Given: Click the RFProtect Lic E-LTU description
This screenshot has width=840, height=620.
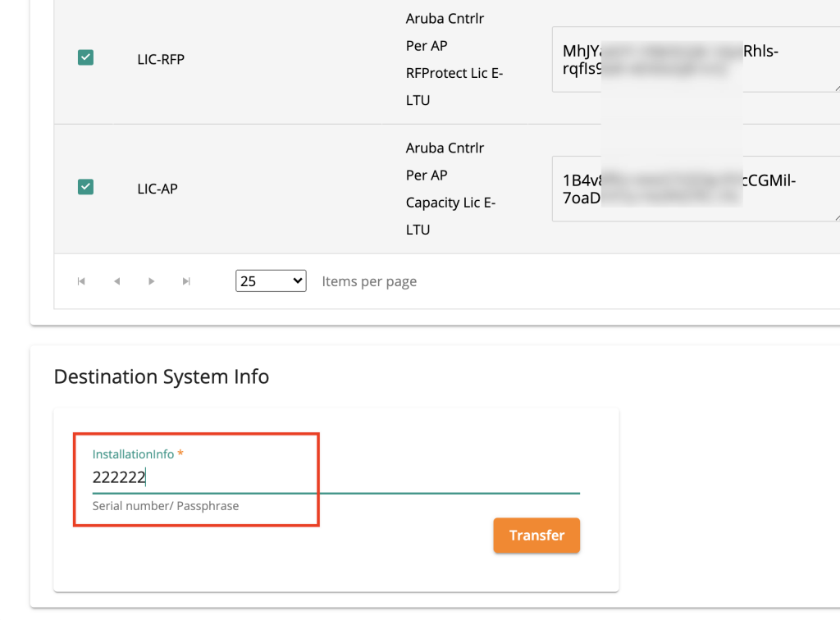Looking at the screenshot, I should point(454,73).
